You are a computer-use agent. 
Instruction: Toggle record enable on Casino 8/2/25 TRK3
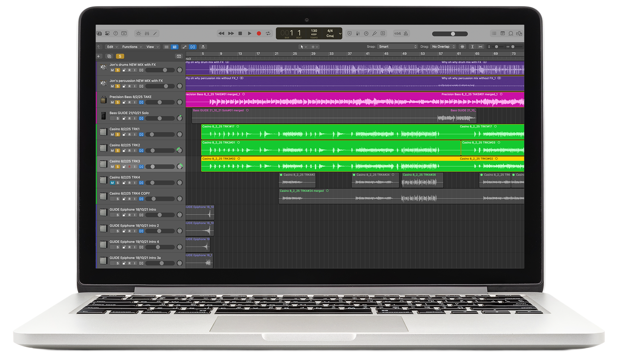130,167
